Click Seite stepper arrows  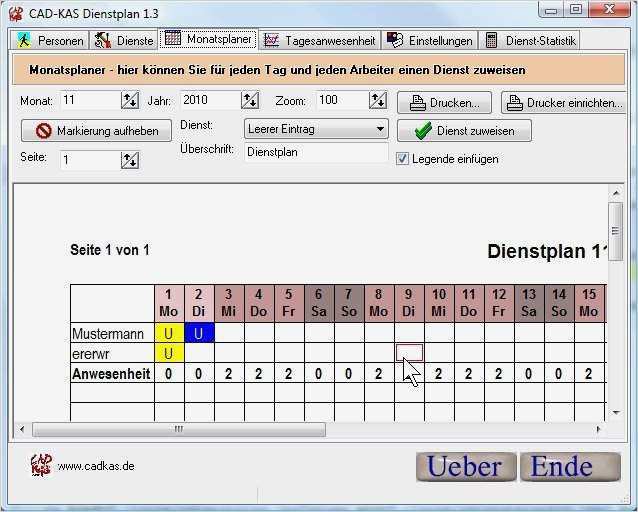130,160
